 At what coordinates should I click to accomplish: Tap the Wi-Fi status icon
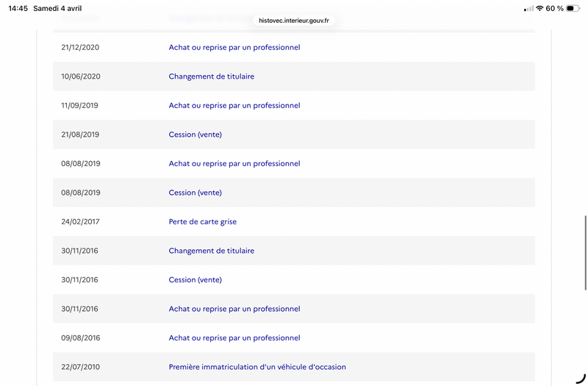tap(539, 8)
